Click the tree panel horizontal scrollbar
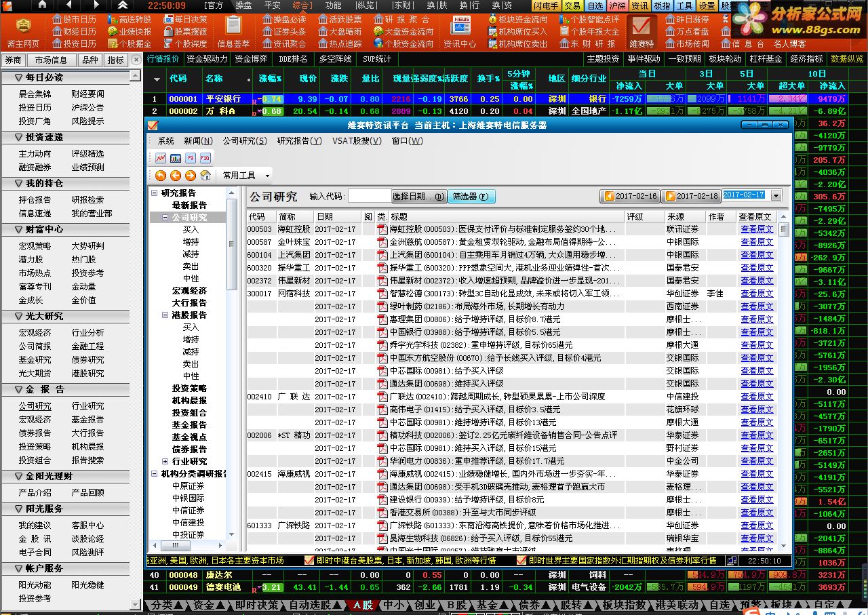 coord(188,545)
